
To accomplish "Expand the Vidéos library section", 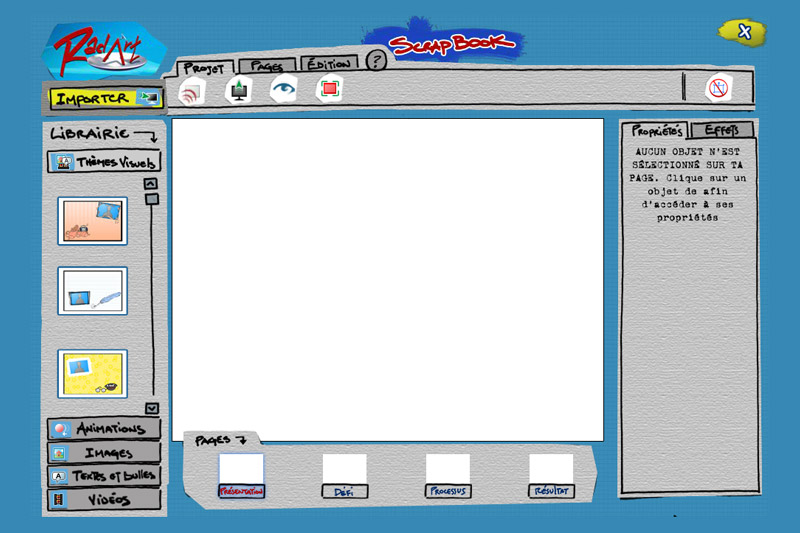I will pos(104,499).
